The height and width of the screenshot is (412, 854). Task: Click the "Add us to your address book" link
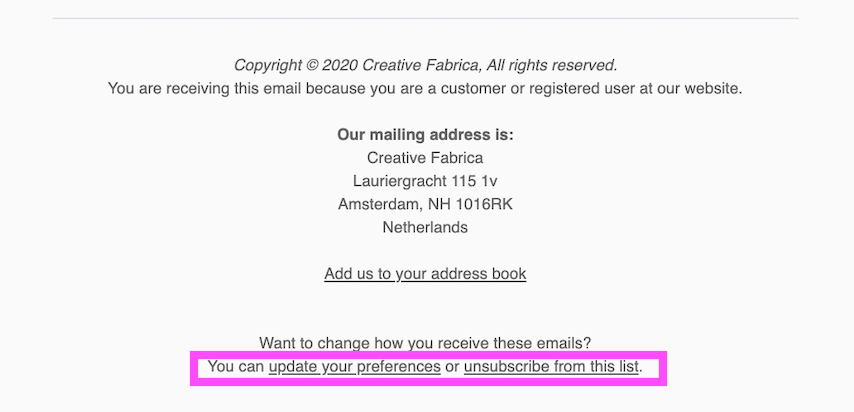click(x=425, y=274)
